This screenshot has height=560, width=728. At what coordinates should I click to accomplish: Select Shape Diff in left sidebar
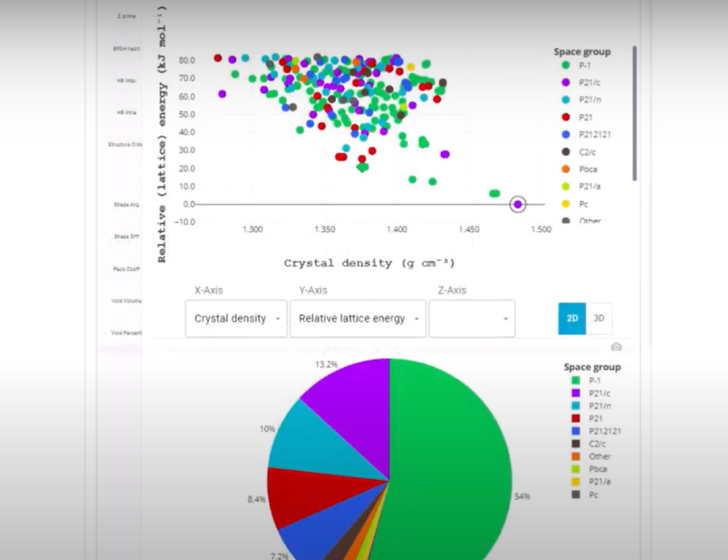tap(126, 236)
